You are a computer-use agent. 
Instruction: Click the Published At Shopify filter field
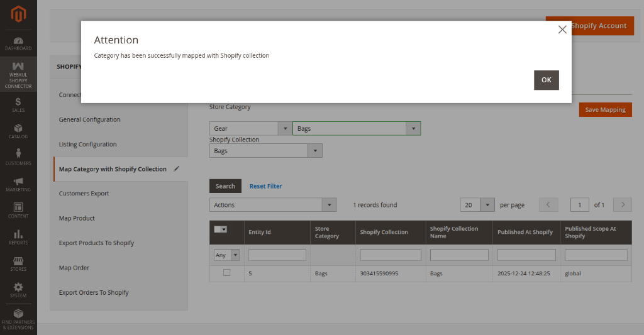point(526,255)
